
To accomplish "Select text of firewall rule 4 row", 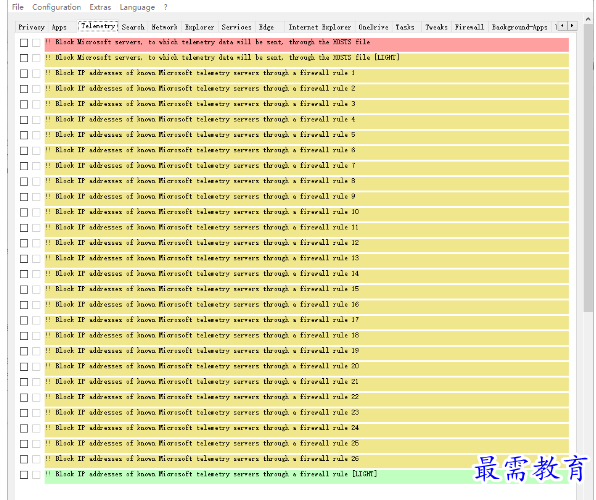I will tap(200, 119).
